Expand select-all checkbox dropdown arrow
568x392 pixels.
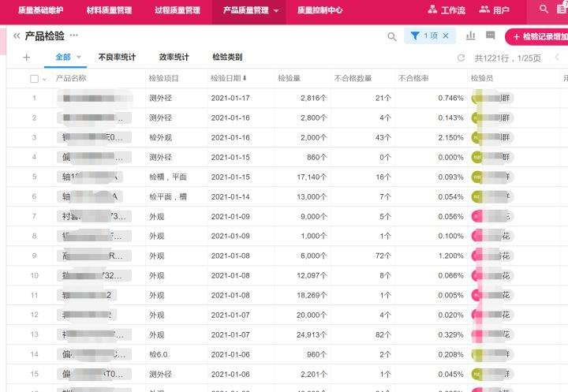pyautogui.click(x=44, y=79)
